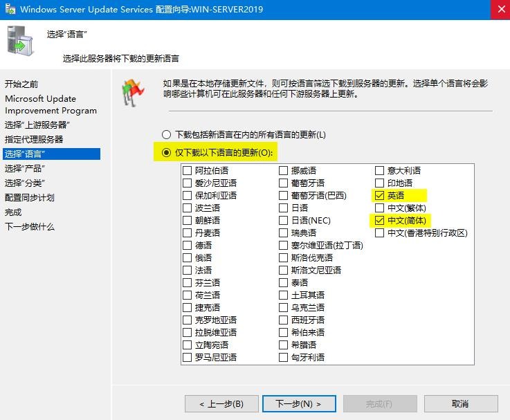Click the title bar wizard icon

pos(9,10)
